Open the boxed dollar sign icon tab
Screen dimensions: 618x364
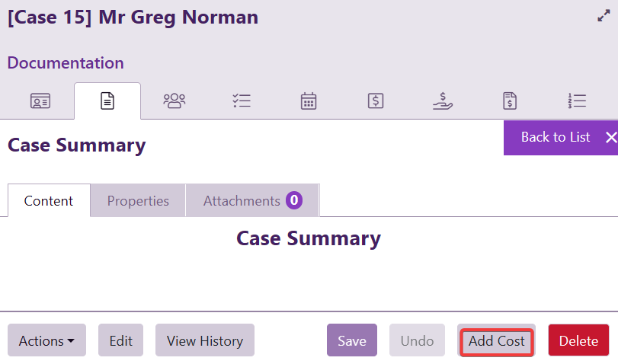tap(375, 101)
